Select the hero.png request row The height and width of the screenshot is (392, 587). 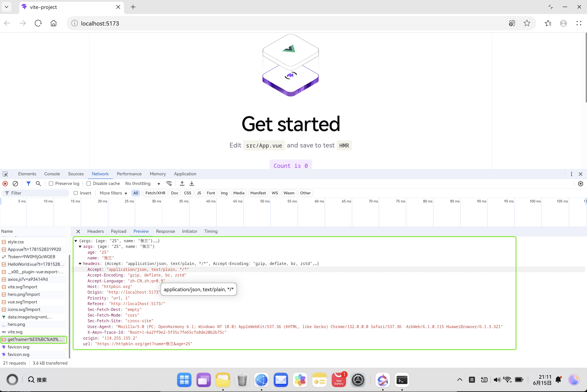coord(33,324)
